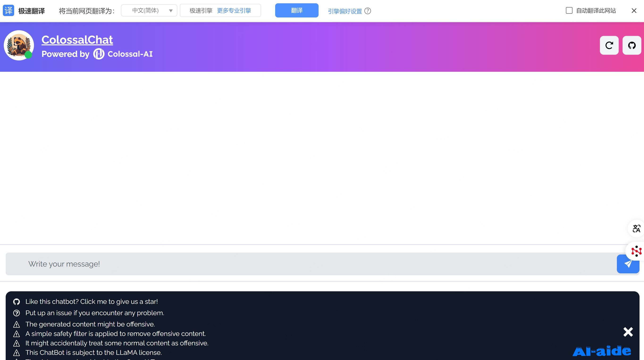Image resolution: width=644 pixels, height=360 pixels.
Task: Open GitHub repository icon in header
Action: pos(632,45)
